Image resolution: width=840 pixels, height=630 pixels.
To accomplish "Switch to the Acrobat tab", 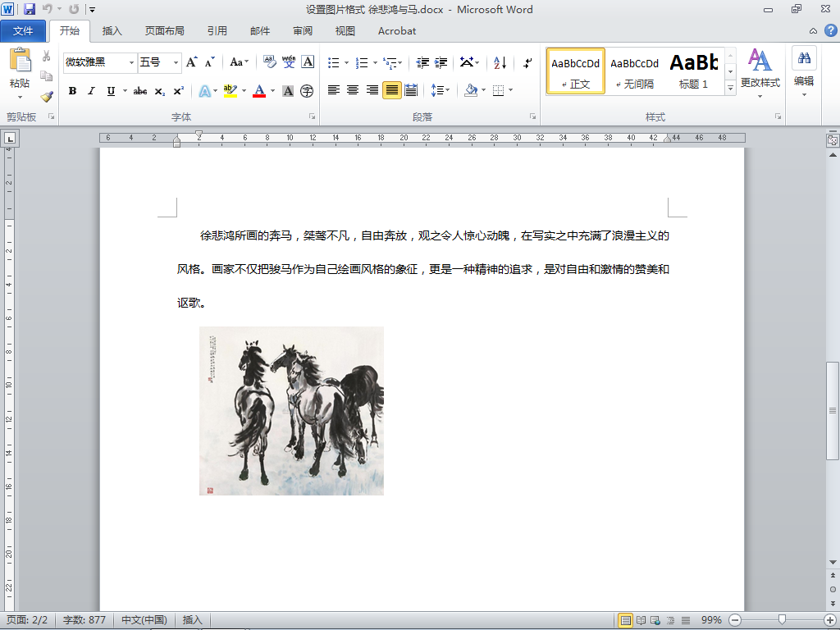I will pyautogui.click(x=397, y=31).
